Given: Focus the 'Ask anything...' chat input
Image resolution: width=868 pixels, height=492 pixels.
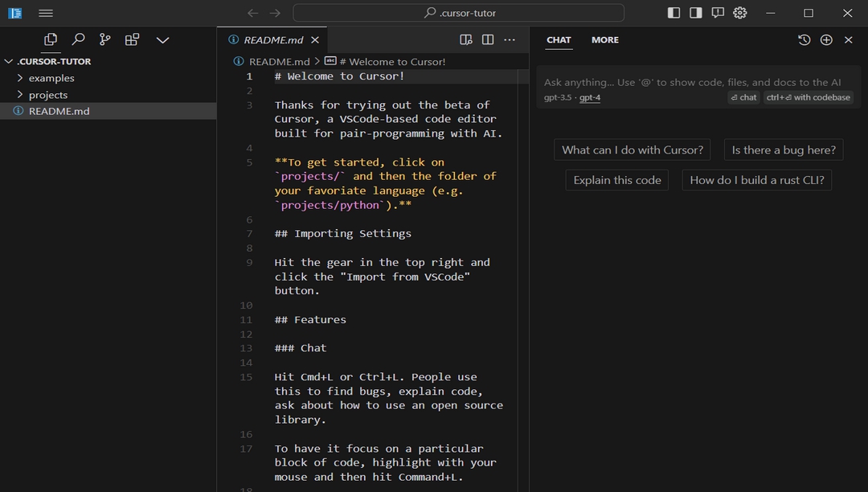Looking at the screenshot, I should [691, 82].
